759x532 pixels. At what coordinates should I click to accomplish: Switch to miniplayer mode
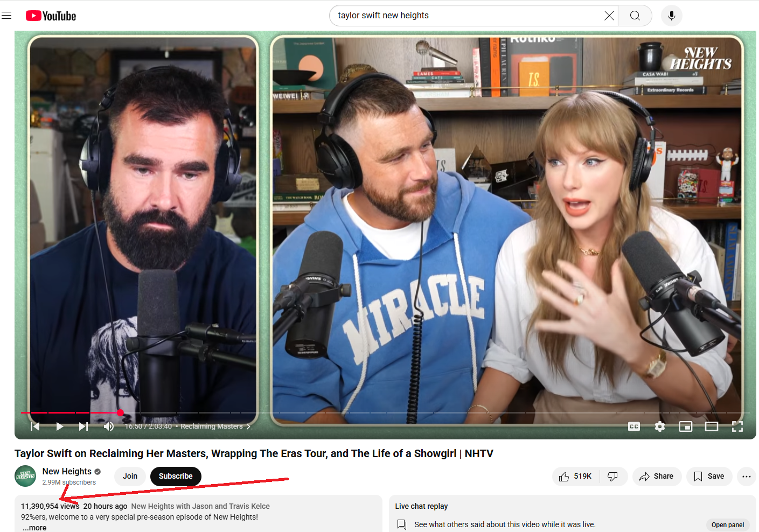click(686, 426)
